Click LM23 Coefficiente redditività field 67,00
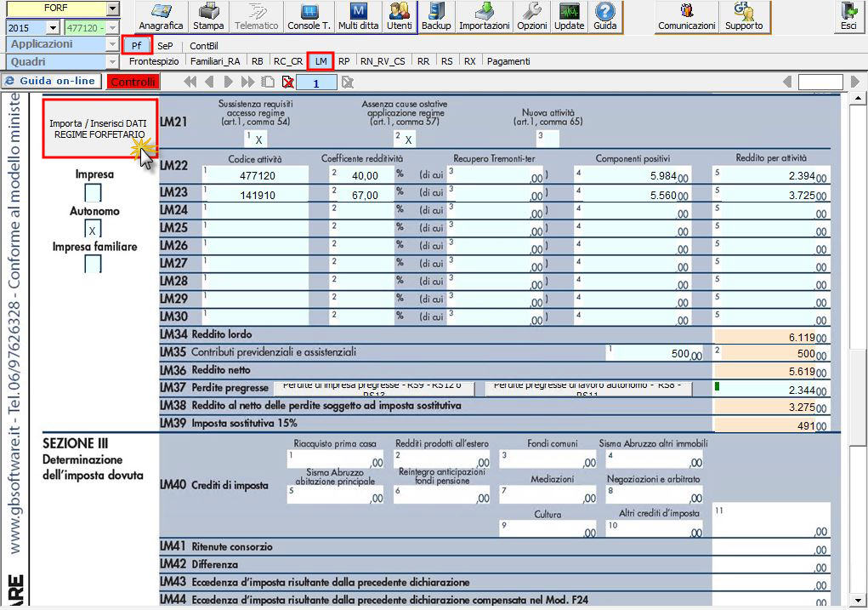The image size is (868, 610). point(361,193)
